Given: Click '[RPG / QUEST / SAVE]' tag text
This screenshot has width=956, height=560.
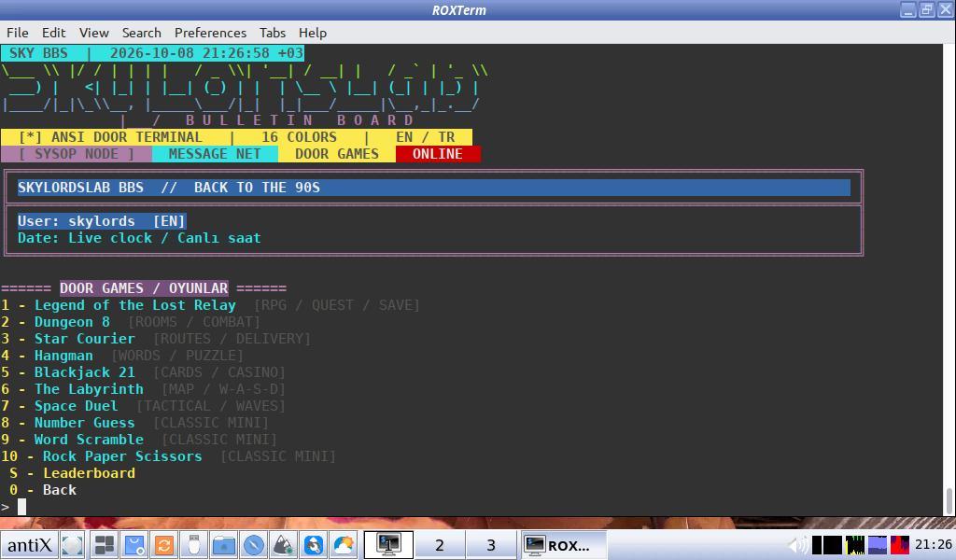Looking at the screenshot, I should pyautogui.click(x=336, y=305).
